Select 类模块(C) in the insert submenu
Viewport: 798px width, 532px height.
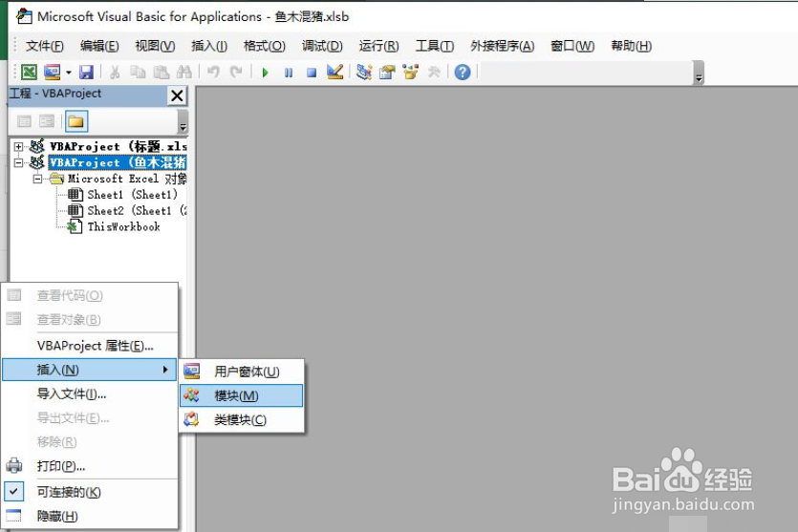click(x=241, y=419)
